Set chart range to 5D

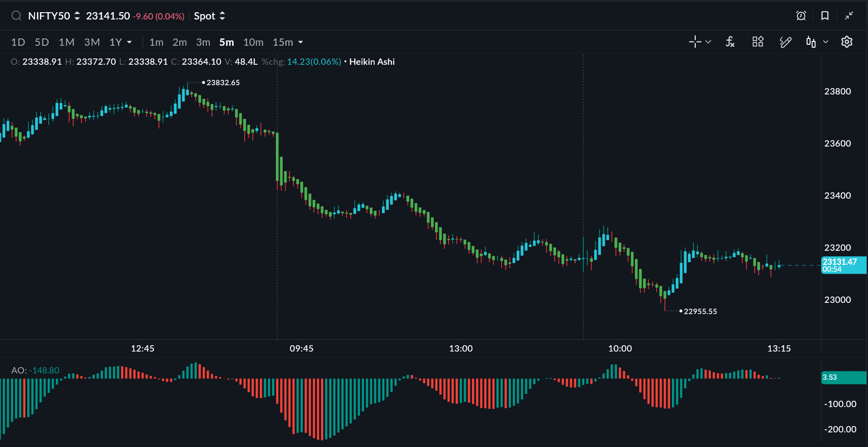click(x=42, y=42)
